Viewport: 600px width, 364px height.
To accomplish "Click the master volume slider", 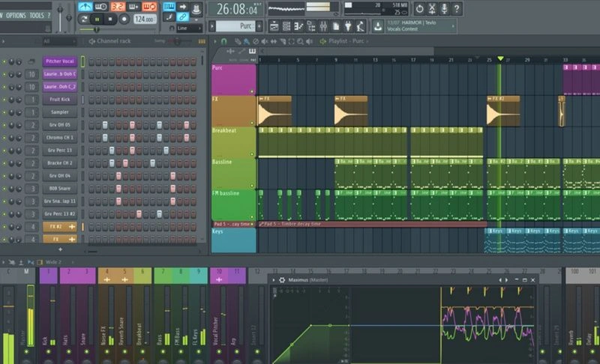I will [x=60, y=17].
